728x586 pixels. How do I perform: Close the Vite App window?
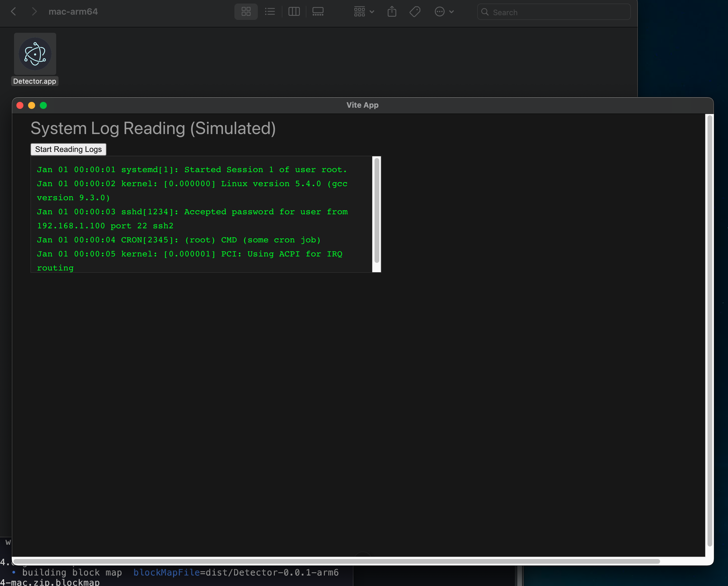pyautogui.click(x=20, y=105)
